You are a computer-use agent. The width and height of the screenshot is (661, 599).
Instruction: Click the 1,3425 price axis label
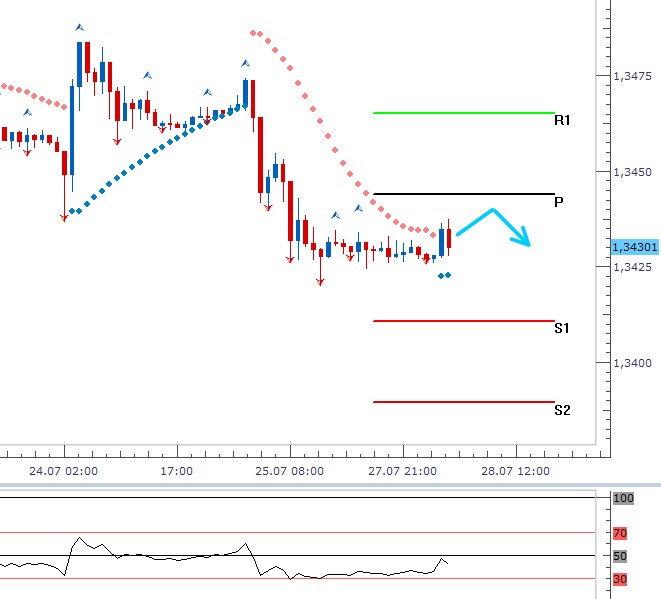pyautogui.click(x=632, y=267)
